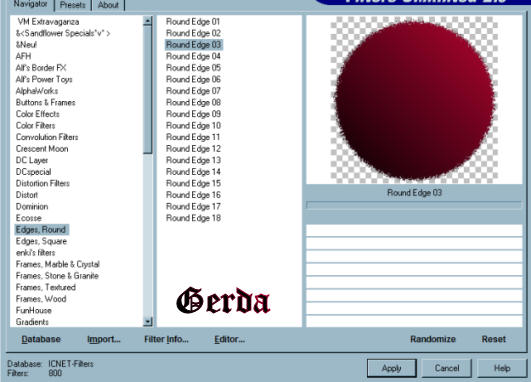Click the filter list scroll up arrow

pos(148,21)
